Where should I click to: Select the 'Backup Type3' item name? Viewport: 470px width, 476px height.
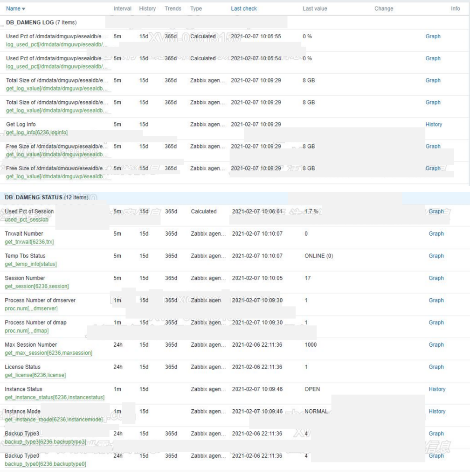coord(22,434)
